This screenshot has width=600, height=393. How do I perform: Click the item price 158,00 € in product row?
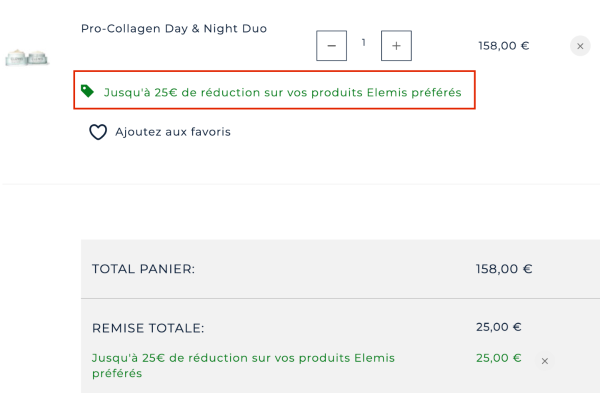pos(504,46)
